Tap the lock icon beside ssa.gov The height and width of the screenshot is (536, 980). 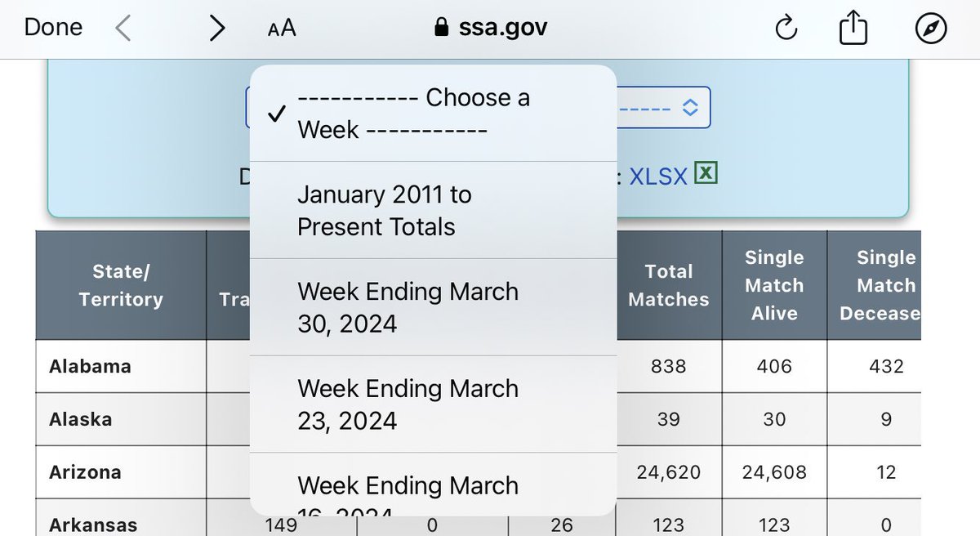(442, 29)
